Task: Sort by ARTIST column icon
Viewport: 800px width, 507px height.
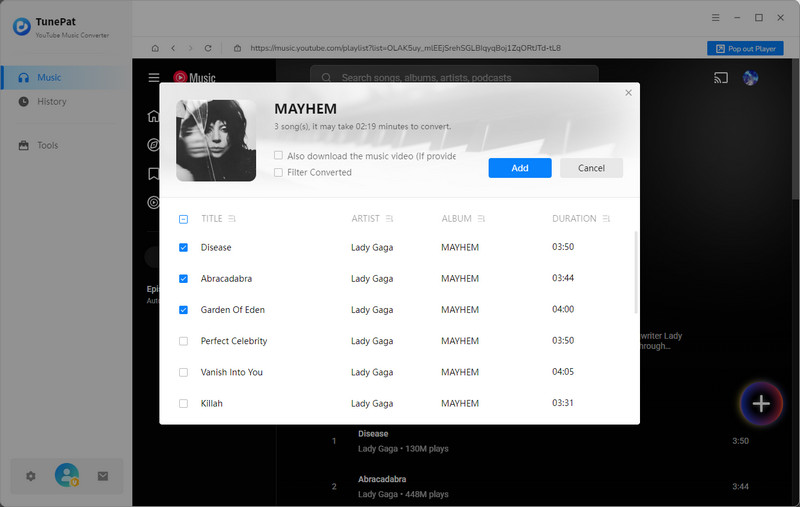Action: [x=389, y=218]
